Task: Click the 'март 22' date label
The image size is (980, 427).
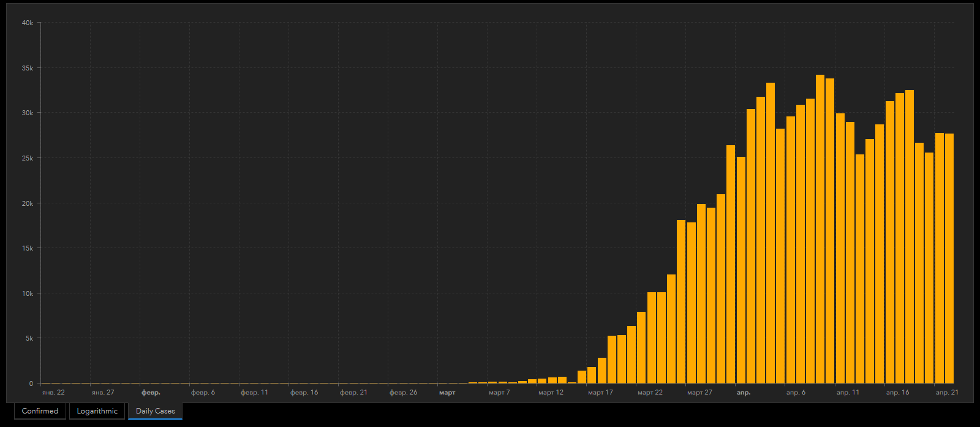Action: click(650, 392)
